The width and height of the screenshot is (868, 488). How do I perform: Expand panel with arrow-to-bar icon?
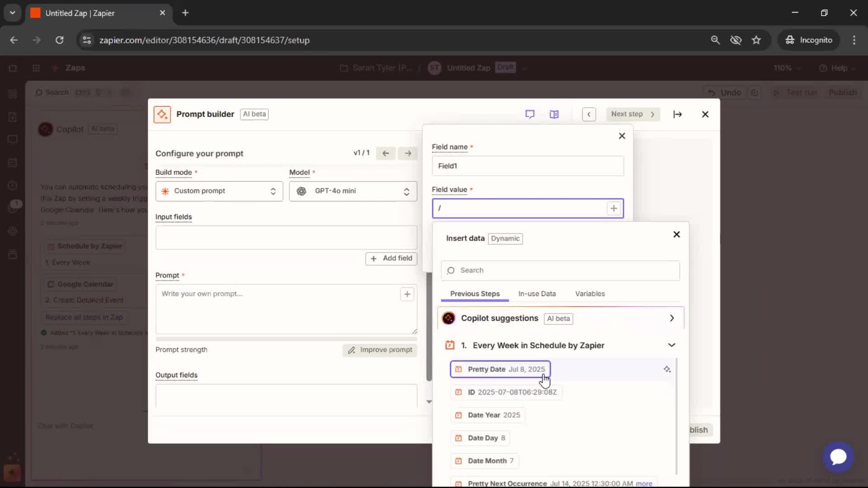tap(677, 114)
